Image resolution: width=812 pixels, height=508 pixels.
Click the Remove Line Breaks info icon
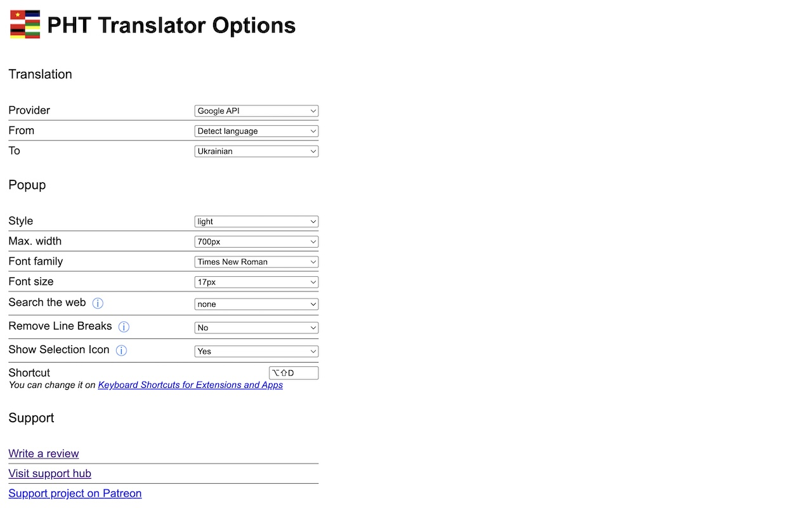coord(124,326)
